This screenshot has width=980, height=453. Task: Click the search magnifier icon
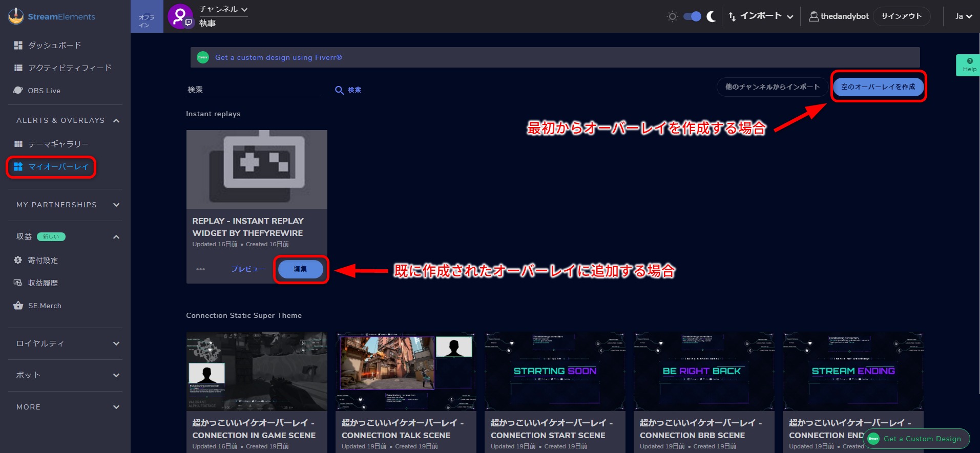[x=339, y=90]
